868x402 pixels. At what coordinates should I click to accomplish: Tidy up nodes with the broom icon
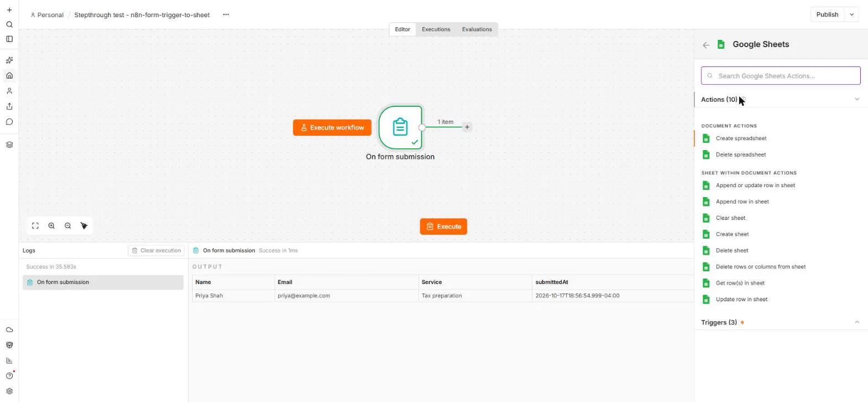[84, 226]
